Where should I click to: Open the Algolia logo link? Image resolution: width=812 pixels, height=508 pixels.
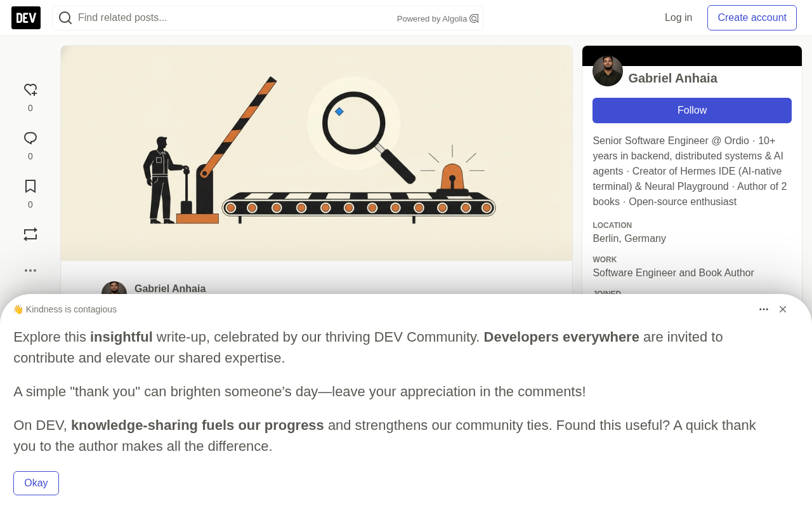(x=474, y=18)
